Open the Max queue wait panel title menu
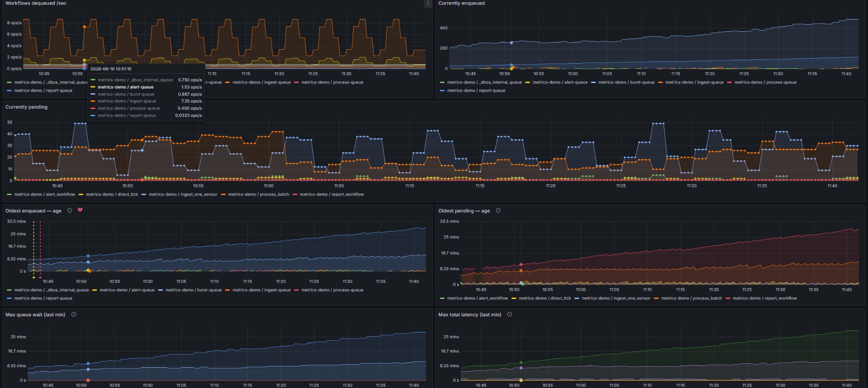This screenshot has height=388, width=868. [35, 315]
